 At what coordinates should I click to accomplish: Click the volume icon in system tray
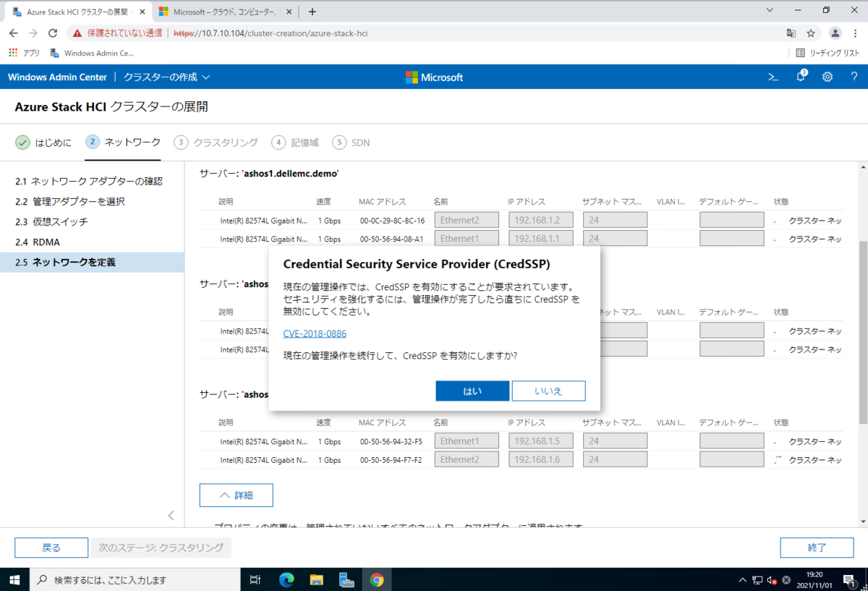(x=772, y=579)
